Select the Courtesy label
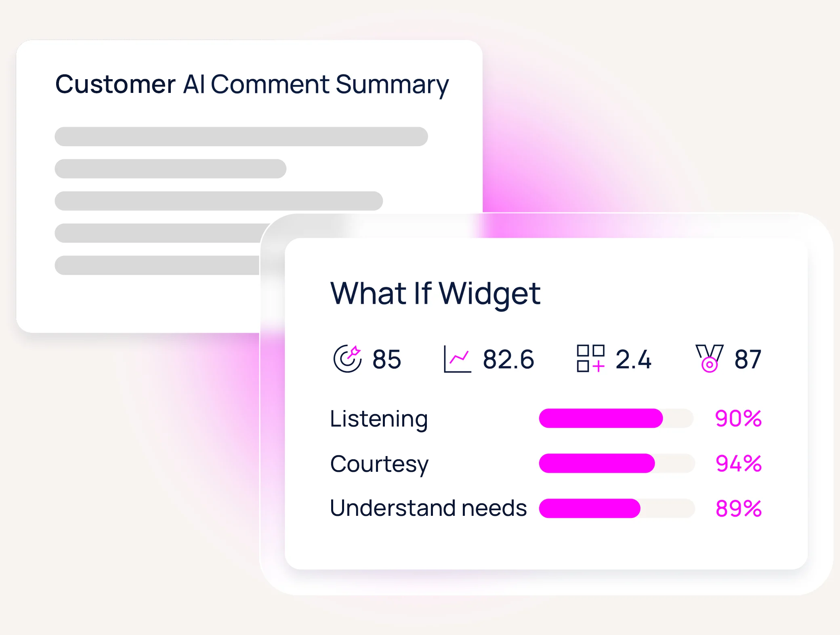Image resolution: width=840 pixels, height=635 pixels. [379, 464]
